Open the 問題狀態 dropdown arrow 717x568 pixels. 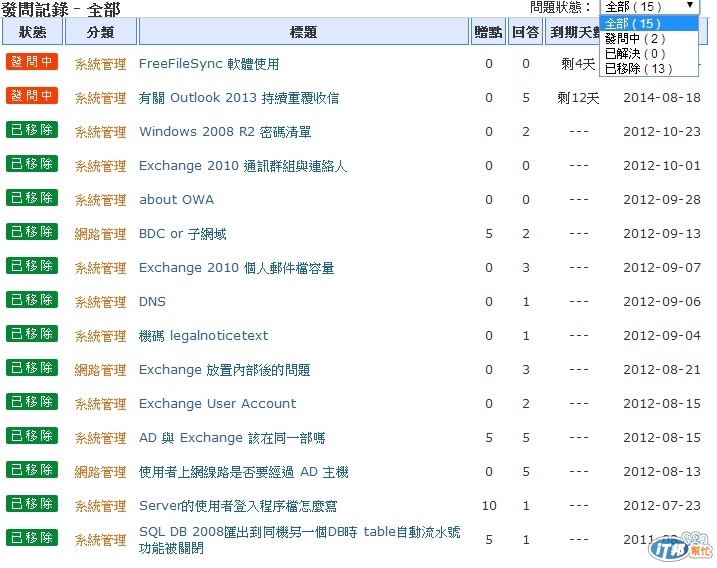click(690, 6)
